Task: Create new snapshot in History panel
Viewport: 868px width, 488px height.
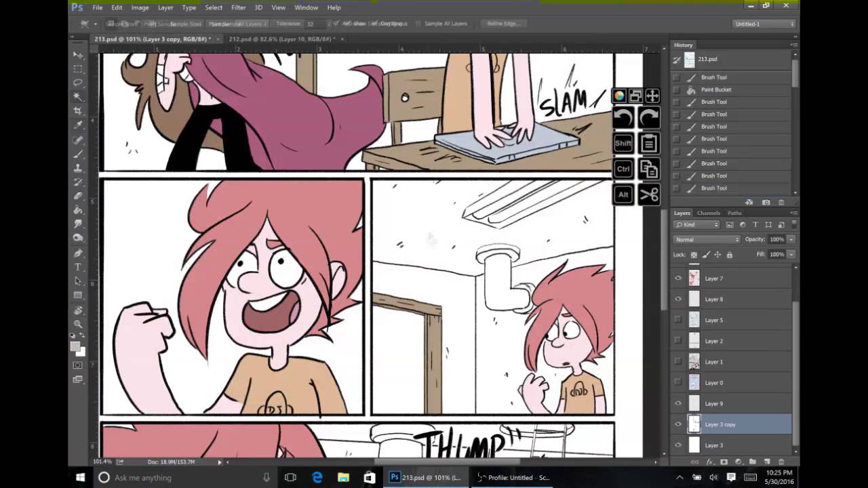Action: click(766, 202)
